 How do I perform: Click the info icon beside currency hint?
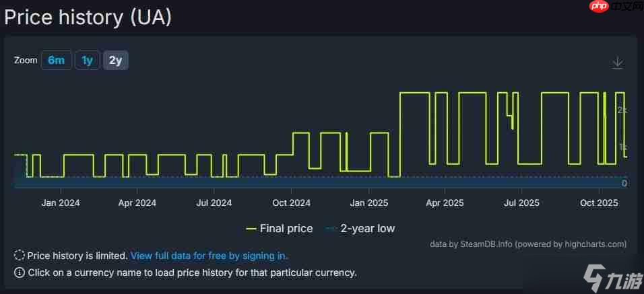(20, 272)
